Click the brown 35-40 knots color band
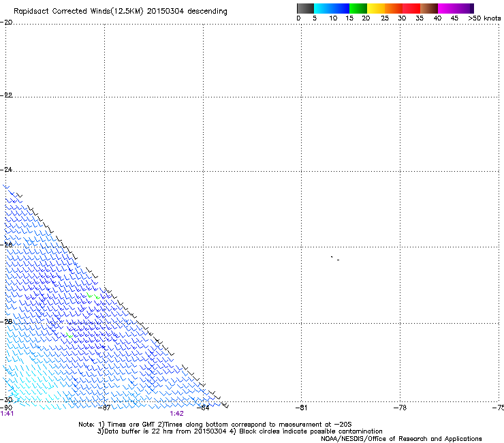Viewport: 504px width, 443px height. pos(429,8)
